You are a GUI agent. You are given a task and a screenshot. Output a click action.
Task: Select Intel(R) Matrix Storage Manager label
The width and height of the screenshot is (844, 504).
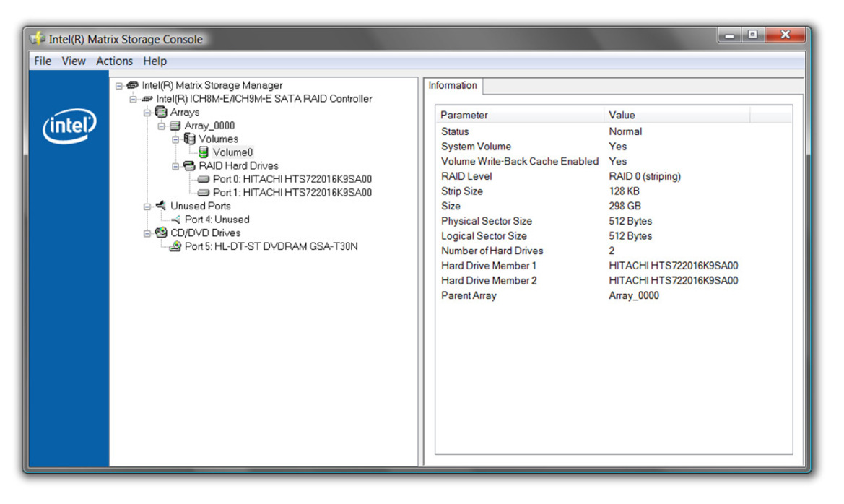(212, 85)
